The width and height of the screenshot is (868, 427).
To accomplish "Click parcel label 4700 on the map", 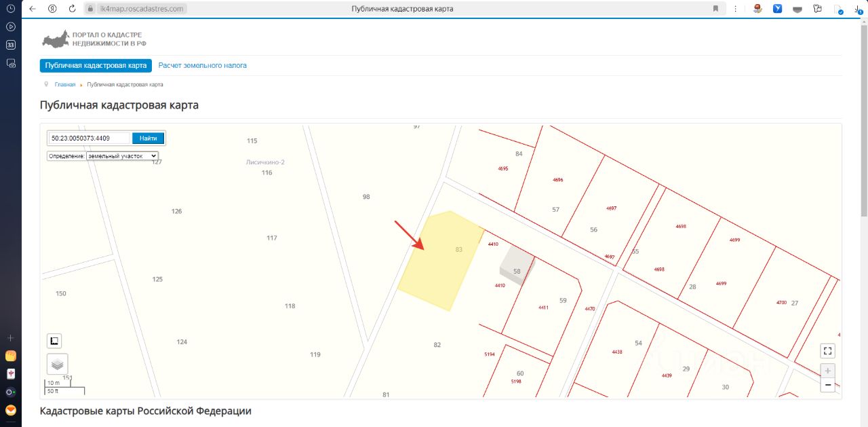I will pos(781,302).
